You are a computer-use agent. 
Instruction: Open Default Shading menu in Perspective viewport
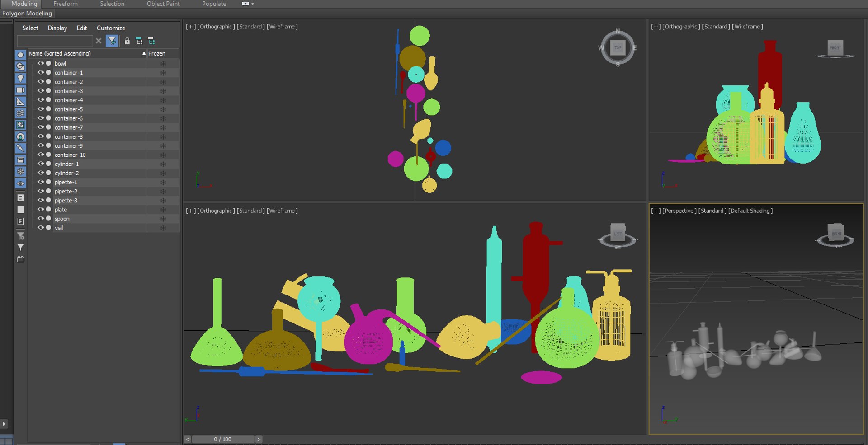(750, 211)
